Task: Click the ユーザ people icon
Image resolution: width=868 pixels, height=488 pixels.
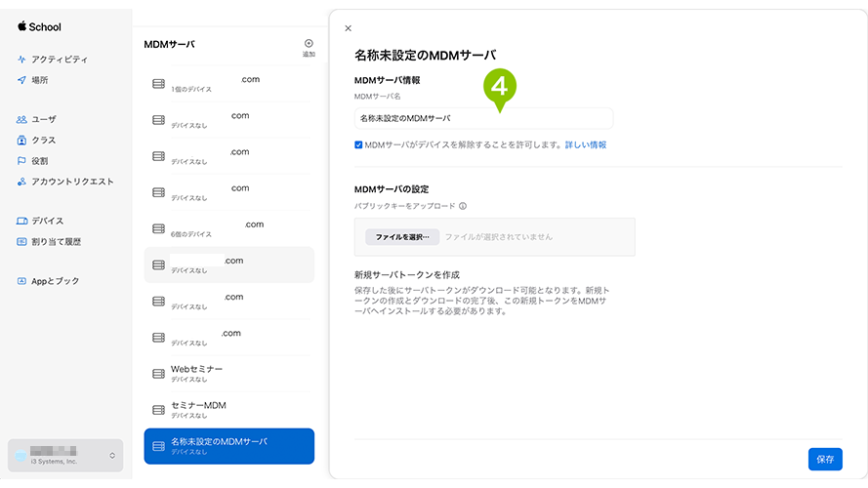Action: click(21, 119)
